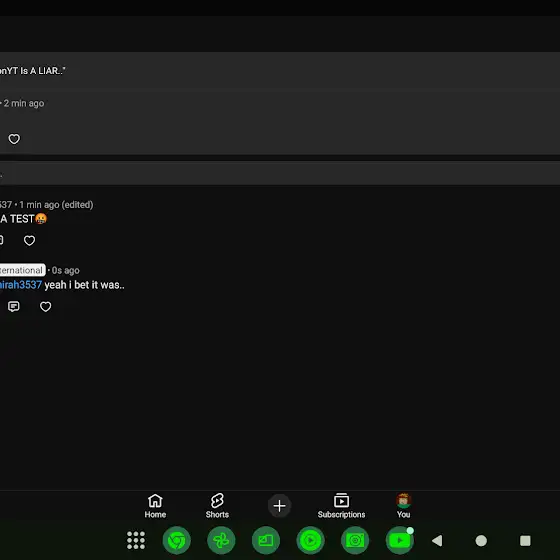Like the 'A TEST' comment
This screenshot has height=560, width=560.
(29, 240)
